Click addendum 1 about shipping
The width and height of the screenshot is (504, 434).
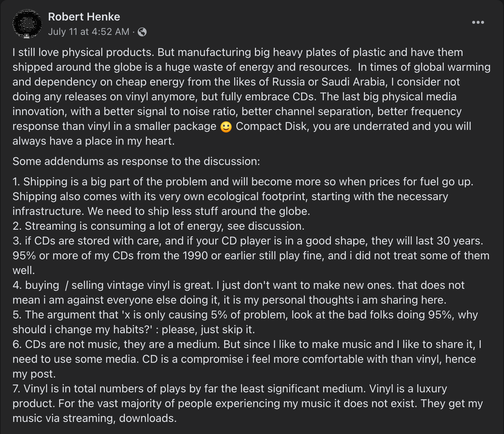point(157,182)
